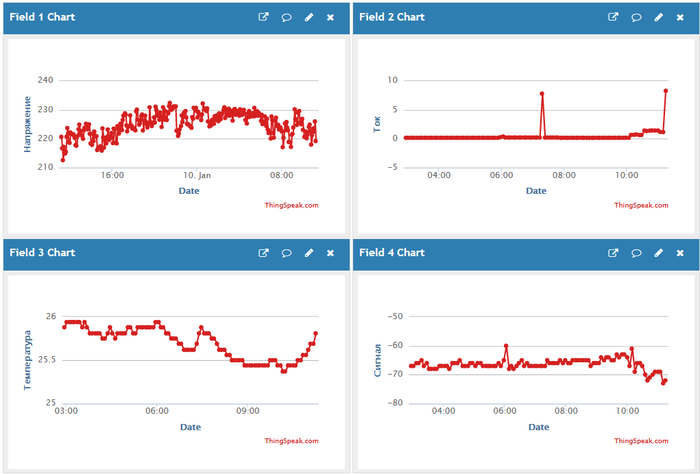Screen dimensions: 700x474
Task: Follow ThingSpeak.com link under Field 1 chart
Action: (292, 205)
